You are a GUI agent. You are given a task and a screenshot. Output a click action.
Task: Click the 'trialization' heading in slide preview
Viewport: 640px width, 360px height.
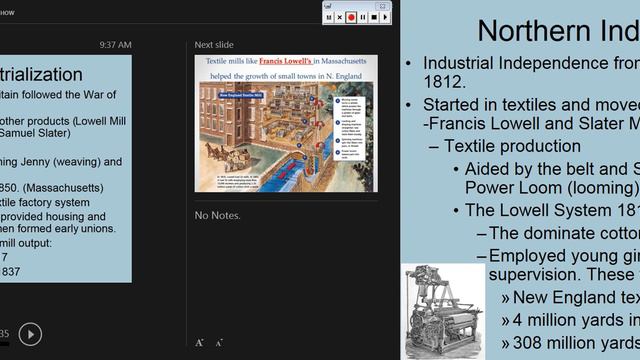tap(41, 74)
